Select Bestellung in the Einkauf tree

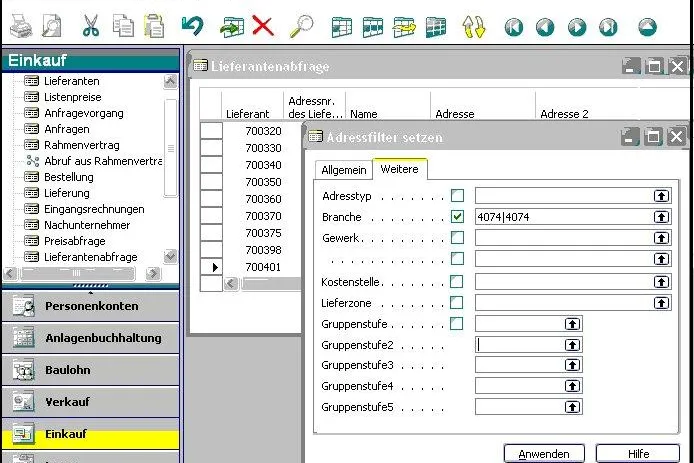click(69, 177)
